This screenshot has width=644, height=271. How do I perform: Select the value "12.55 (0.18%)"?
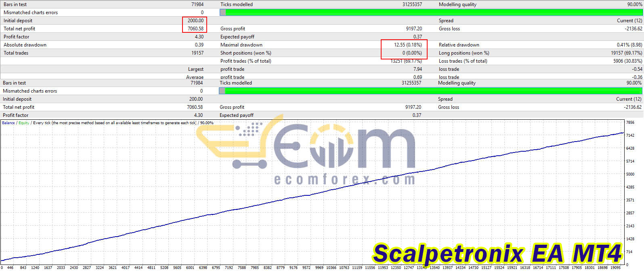(x=408, y=45)
